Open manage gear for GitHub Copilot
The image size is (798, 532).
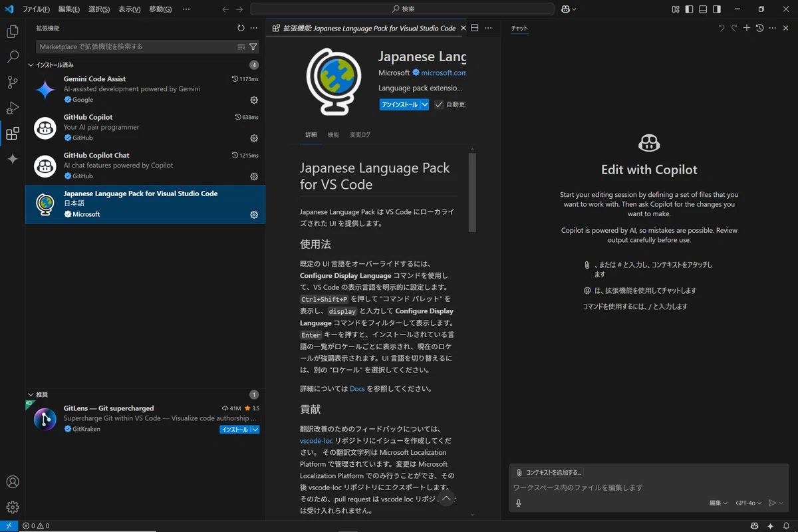point(253,138)
